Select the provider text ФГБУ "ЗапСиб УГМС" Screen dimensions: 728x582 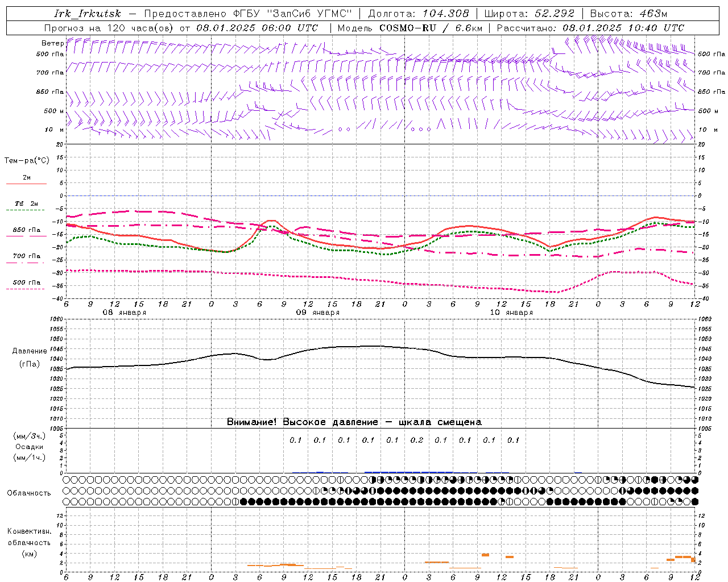click(x=292, y=14)
